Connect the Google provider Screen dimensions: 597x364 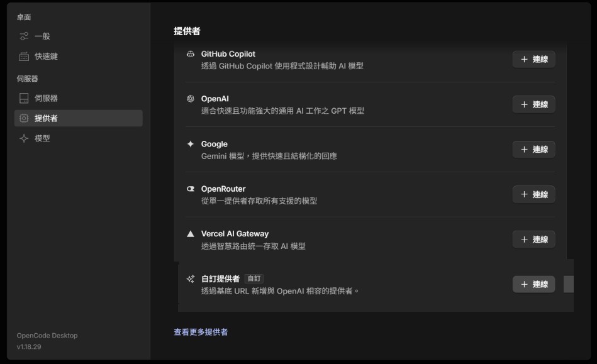[x=533, y=149]
